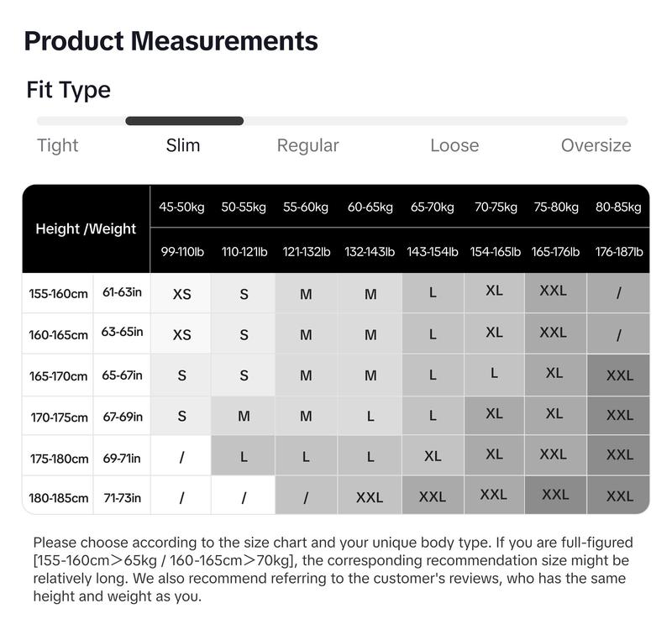Choose the Regular fit type label
This screenshot has height=619, width=672.
(x=307, y=145)
